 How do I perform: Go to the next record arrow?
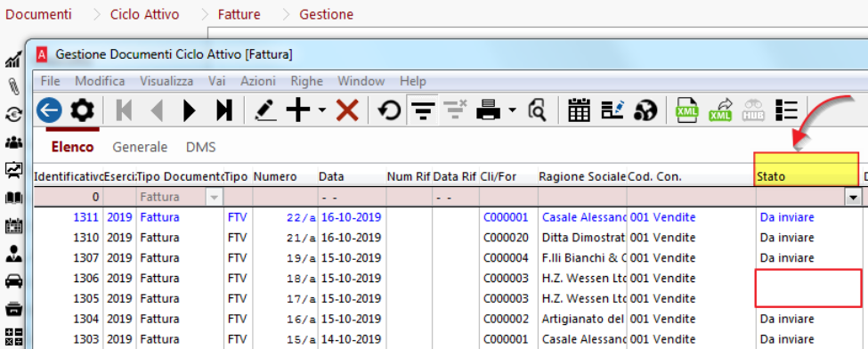(x=190, y=110)
